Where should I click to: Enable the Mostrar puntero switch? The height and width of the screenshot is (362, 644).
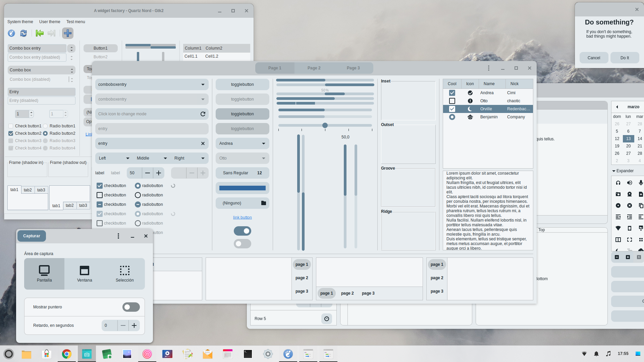(131, 307)
